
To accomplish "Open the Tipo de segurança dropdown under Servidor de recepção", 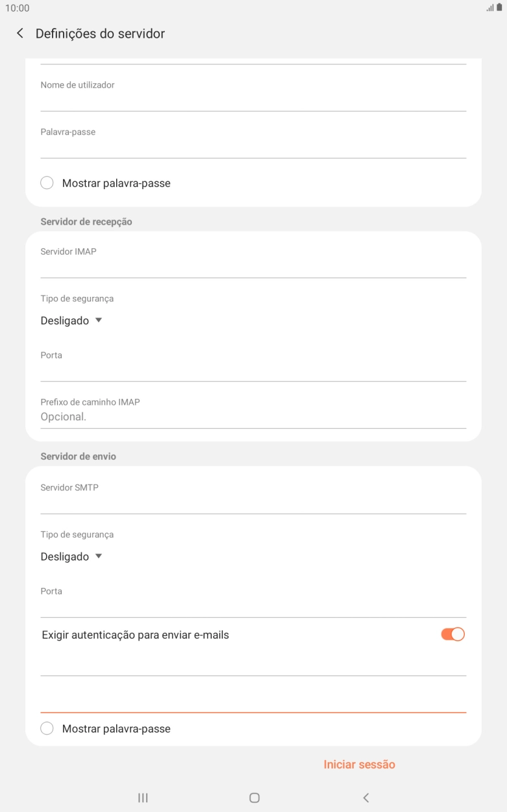I will pos(71,320).
